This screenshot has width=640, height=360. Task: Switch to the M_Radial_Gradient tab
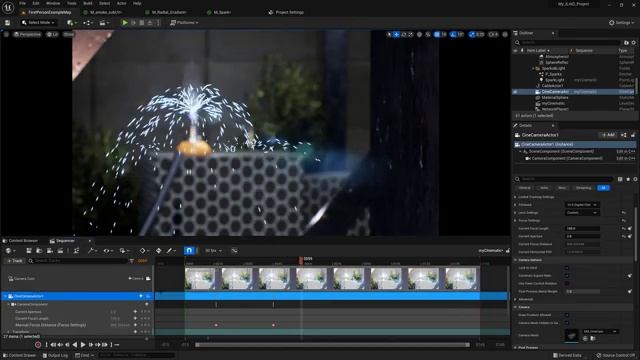pos(166,12)
